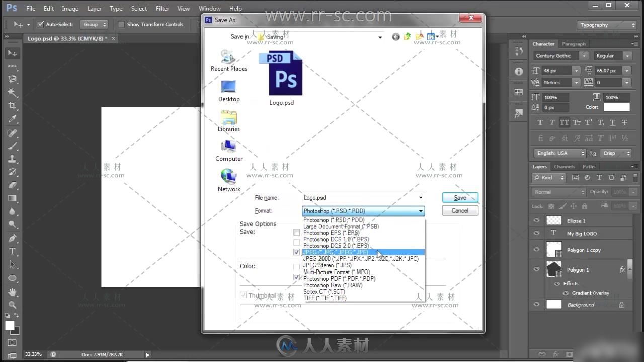Select the Eyedropper tool
The width and height of the screenshot is (644, 362).
tap(12, 119)
